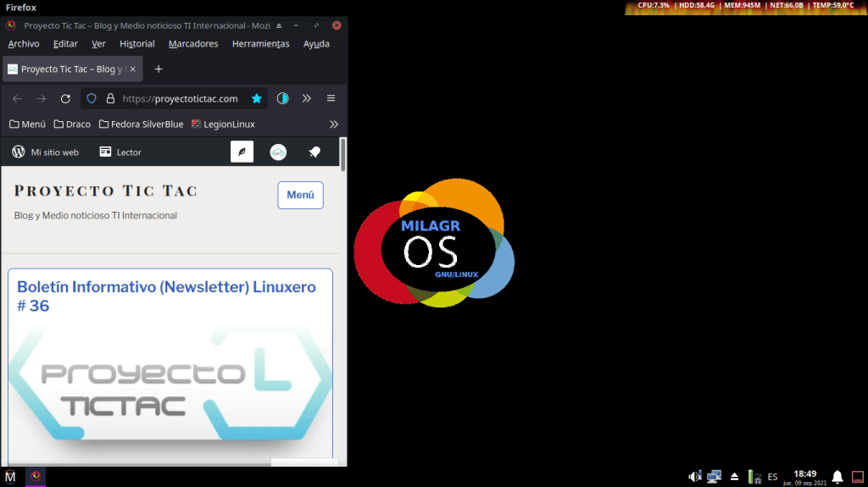Expand the toolbar overflow chevron
The image size is (868, 487).
pos(307,98)
